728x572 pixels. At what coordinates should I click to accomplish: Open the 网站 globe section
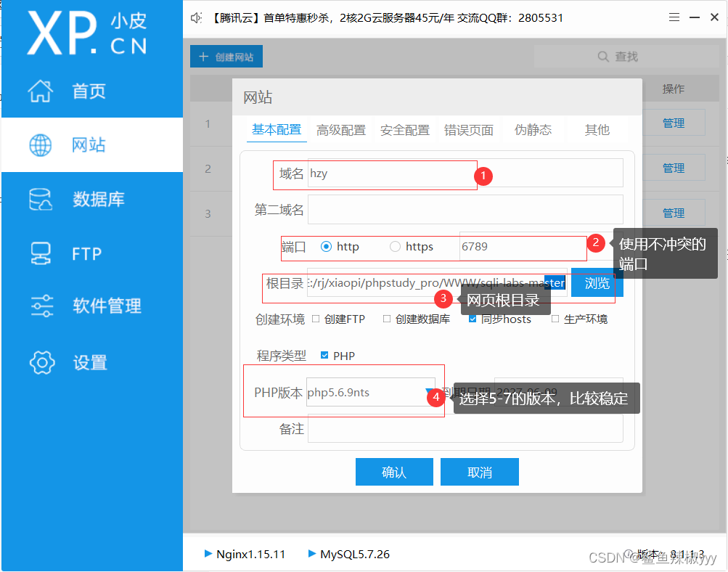tap(40, 144)
